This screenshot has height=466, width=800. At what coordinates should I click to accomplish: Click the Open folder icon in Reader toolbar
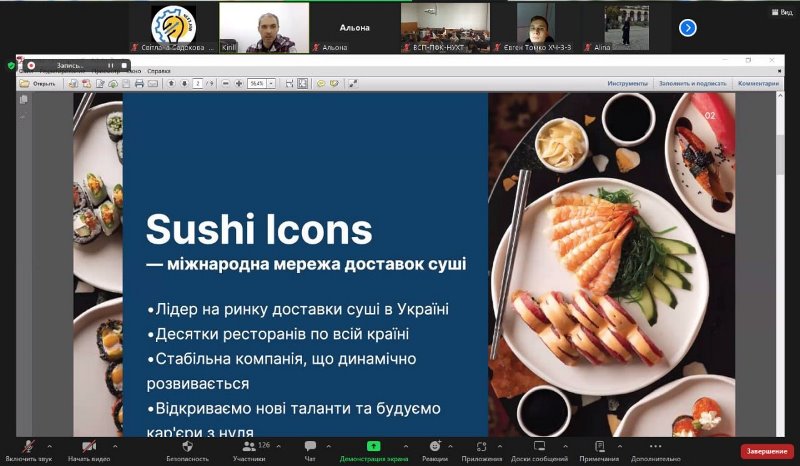24,83
